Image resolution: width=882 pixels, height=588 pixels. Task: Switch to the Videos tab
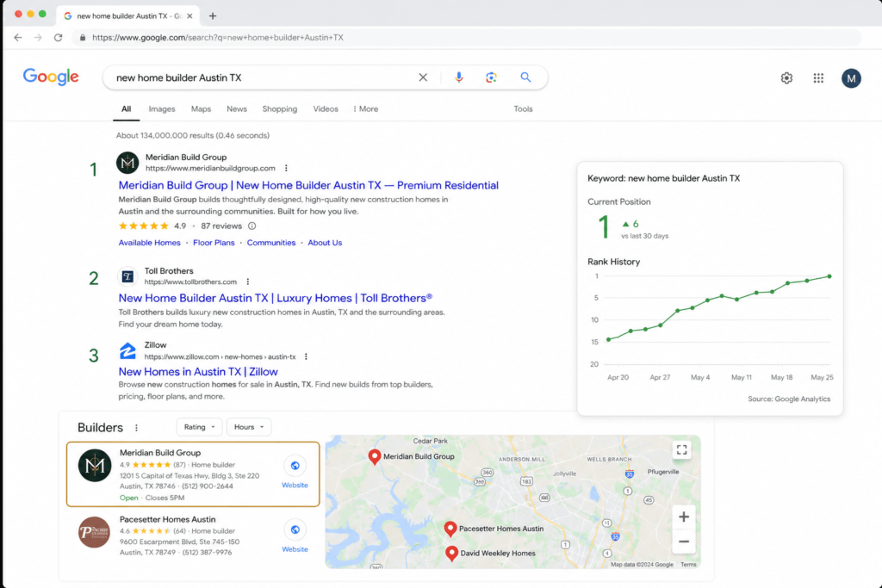coord(326,109)
